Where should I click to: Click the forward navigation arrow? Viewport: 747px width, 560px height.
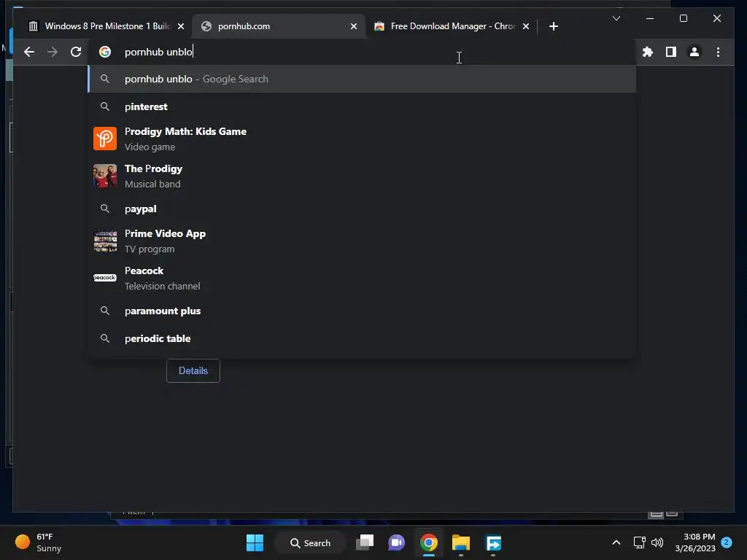(x=53, y=52)
